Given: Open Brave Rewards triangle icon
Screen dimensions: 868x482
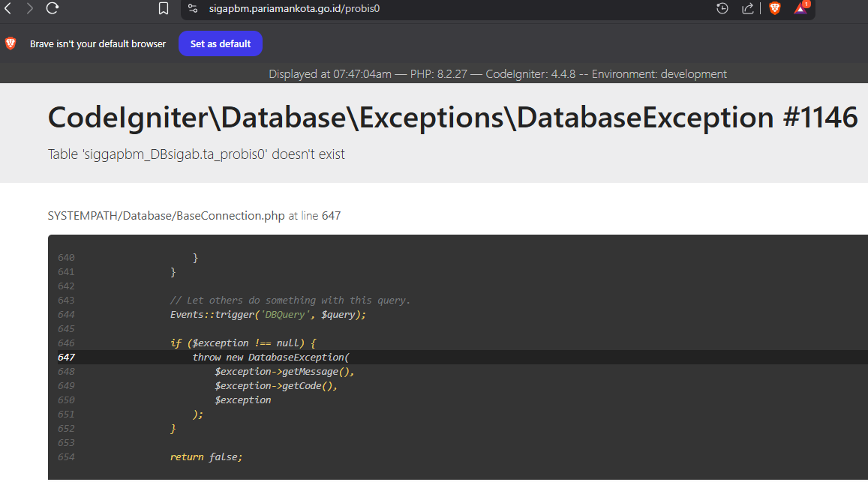Looking at the screenshot, I should [800, 8].
